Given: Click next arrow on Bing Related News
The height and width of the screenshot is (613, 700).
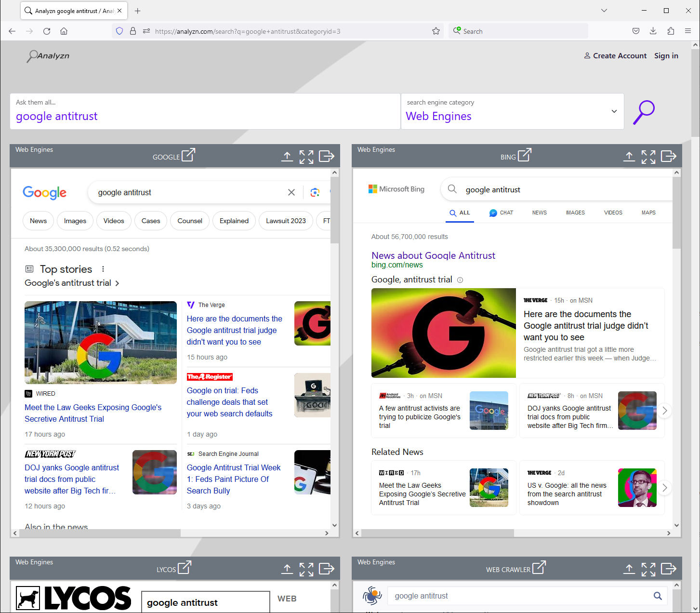Looking at the screenshot, I should (665, 488).
